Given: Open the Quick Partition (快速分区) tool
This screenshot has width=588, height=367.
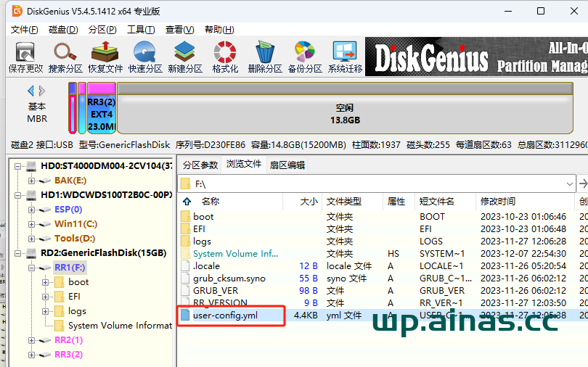Looking at the screenshot, I should [145, 57].
